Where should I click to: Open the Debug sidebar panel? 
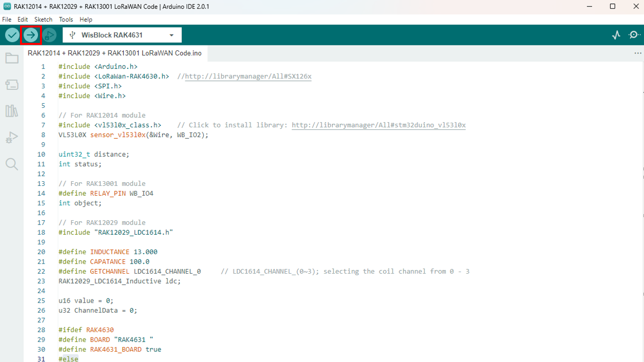click(x=11, y=137)
